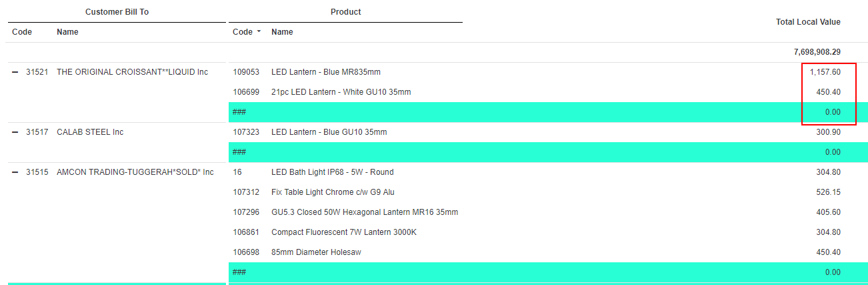
Task: Click the Customer Bill To Name header
Action: pos(67,32)
